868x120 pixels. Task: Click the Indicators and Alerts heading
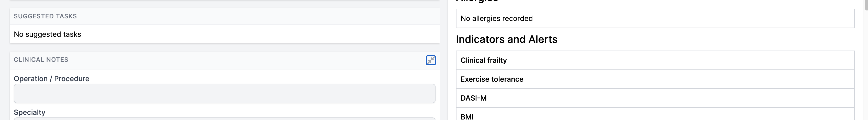point(506,39)
